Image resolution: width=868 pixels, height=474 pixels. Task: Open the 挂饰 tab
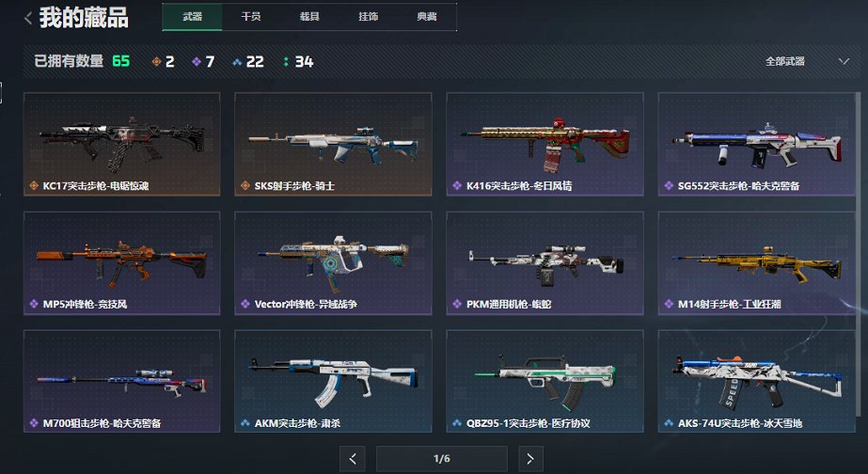click(368, 17)
